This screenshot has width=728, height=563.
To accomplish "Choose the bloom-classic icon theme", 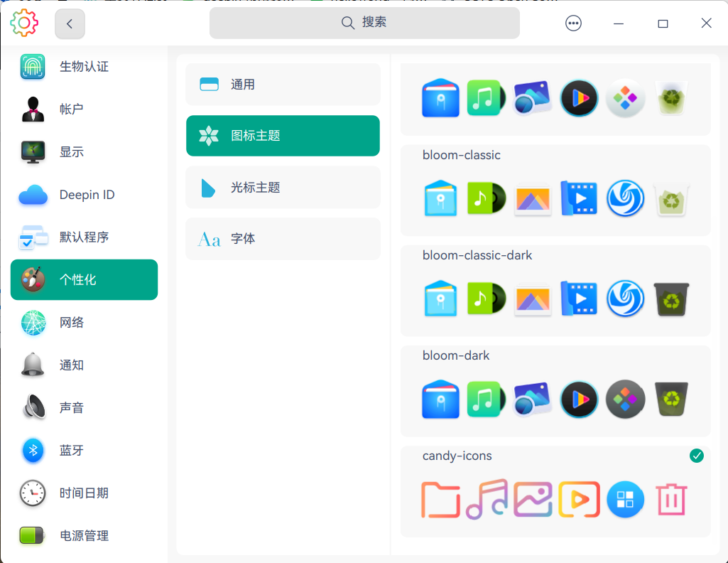I will tap(555, 191).
